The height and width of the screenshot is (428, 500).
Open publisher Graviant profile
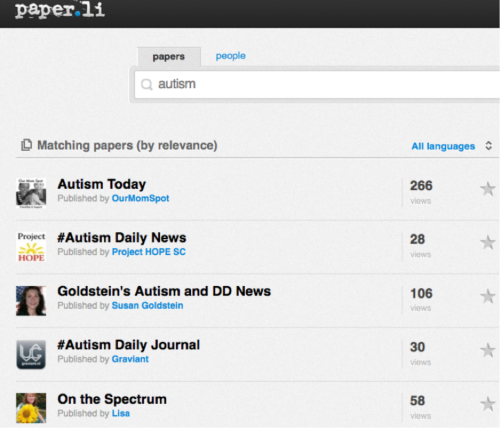130,359
